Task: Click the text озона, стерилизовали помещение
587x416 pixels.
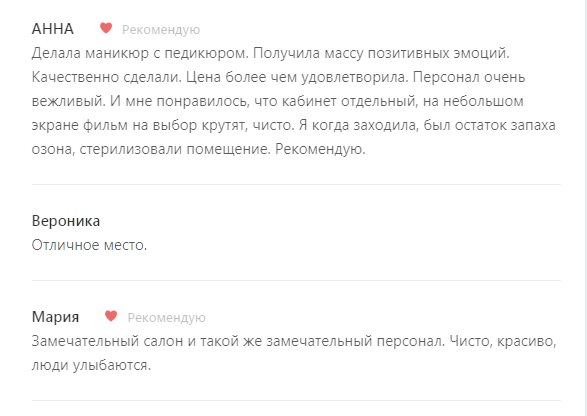Action: click(x=151, y=149)
